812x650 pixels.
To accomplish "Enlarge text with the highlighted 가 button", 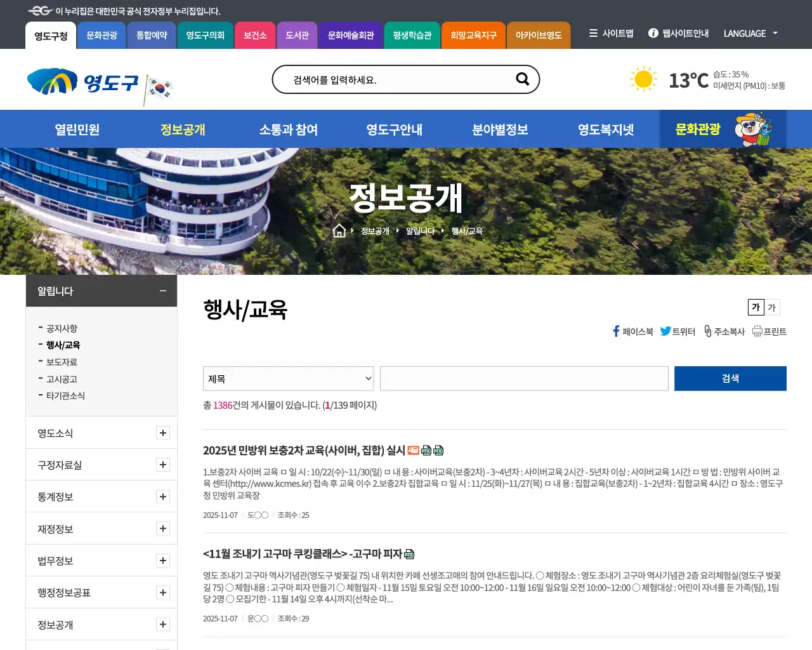I will click(x=755, y=307).
